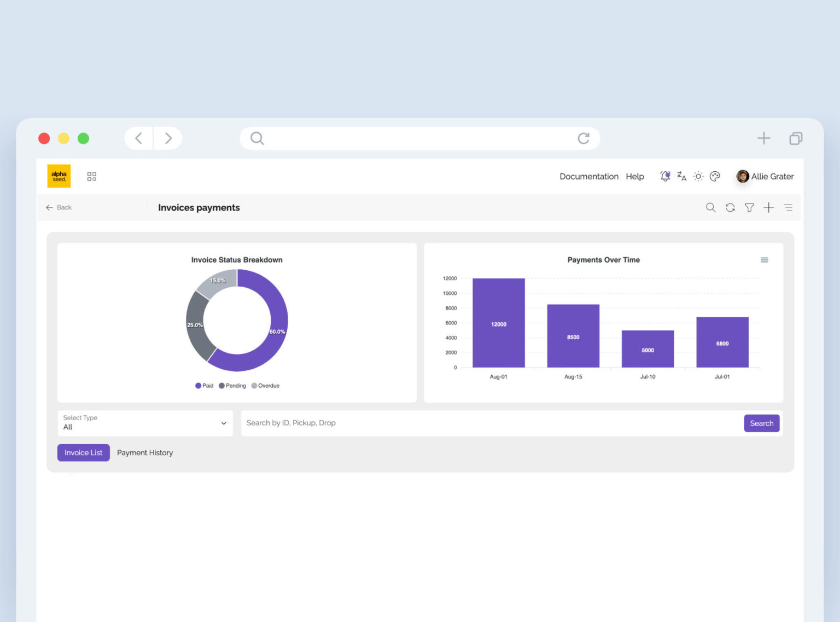Open the apps grid icon
840x622 pixels.
[91, 176]
